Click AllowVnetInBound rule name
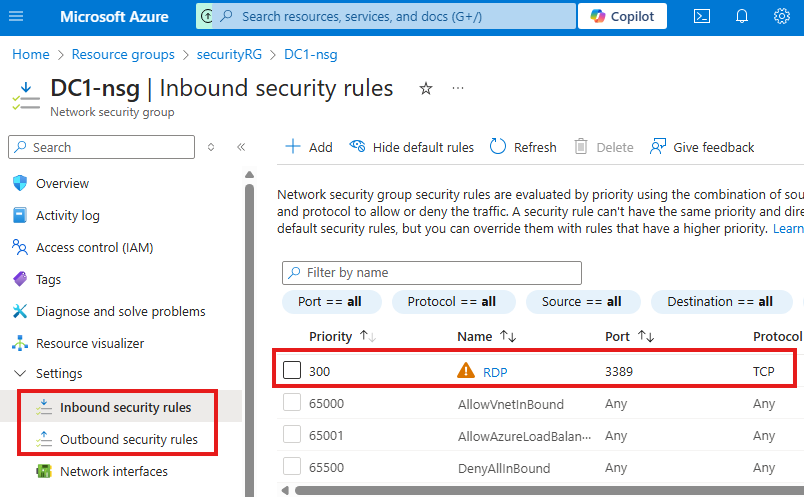Viewport: 804px width, 497px height. point(511,404)
